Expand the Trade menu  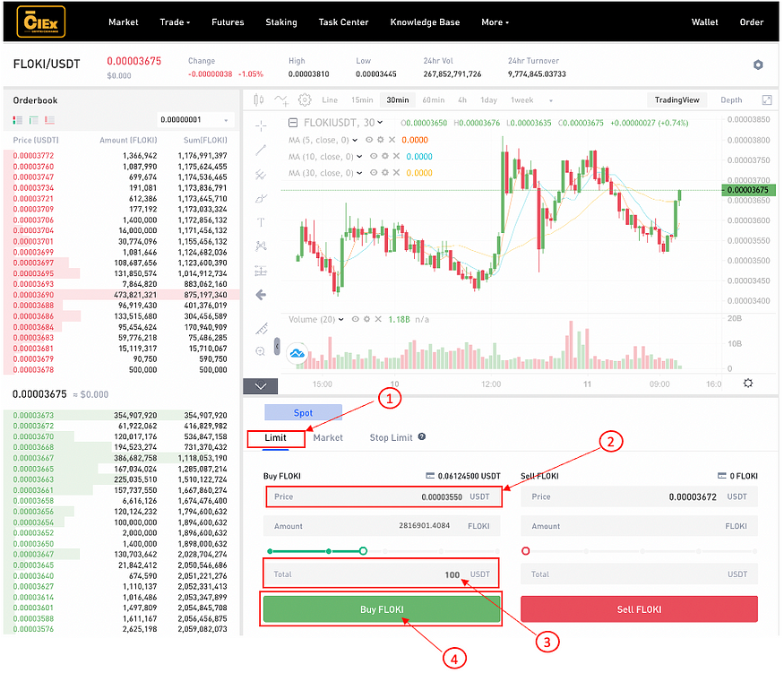(x=175, y=22)
